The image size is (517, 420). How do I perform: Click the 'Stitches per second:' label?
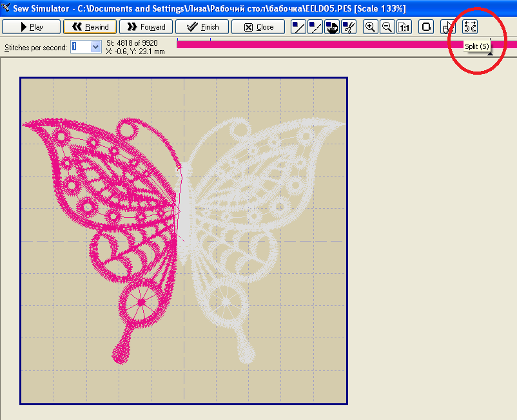35,48
